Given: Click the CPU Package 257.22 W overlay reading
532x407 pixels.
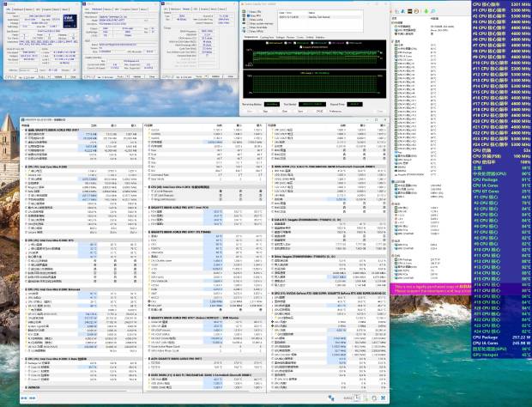Looking at the screenshot, I should pos(501,337).
